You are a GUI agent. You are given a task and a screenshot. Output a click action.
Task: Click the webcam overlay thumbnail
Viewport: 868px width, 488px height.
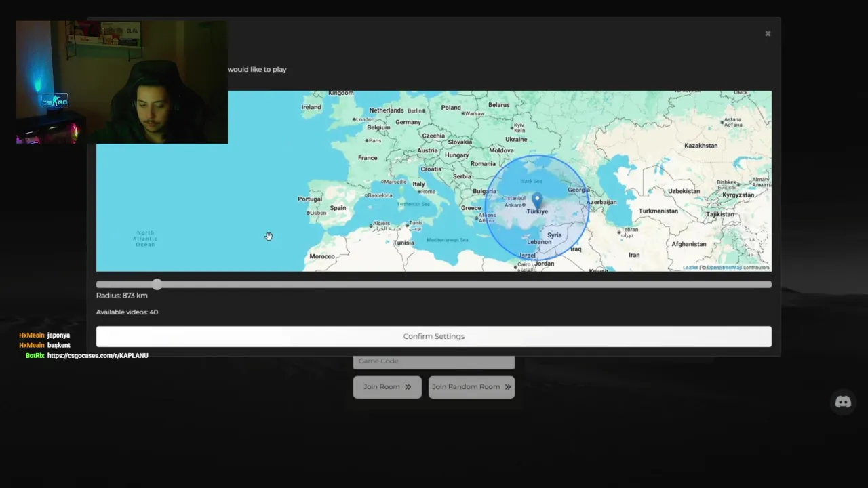point(122,82)
